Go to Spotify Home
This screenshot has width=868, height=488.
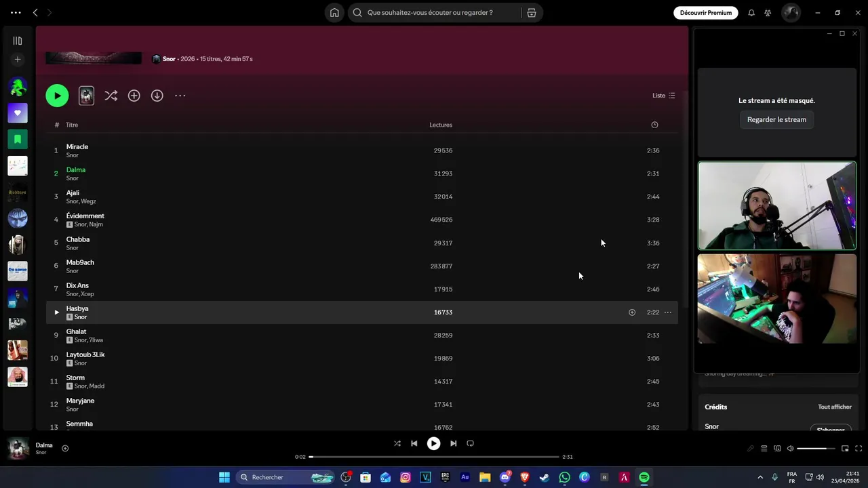[x=334, y=13]
